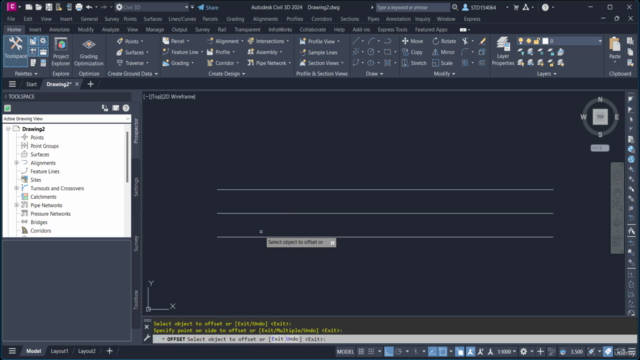This screenshot has width=640, height=360.
Task: Open Workspace Switching gear in status bar
Action: tap(523, 351)
